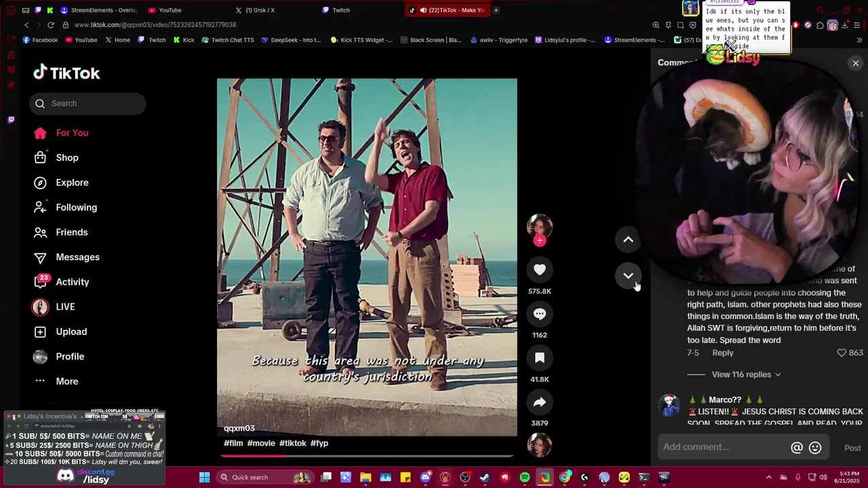Open the #film hashtag
The width and height of the screenshot is (868, 488).
click(x=233, y=443)
